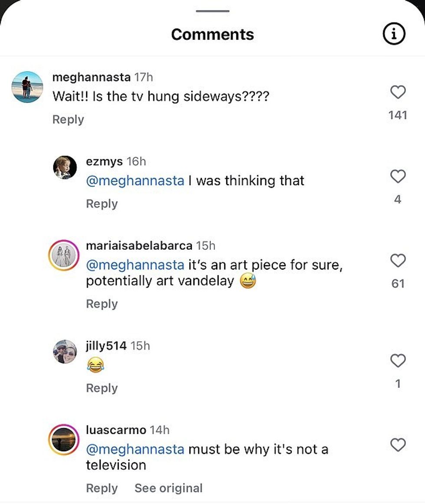
Task: Open @meghannasta mention in ezmys reply
Action: tap(135, 180)
